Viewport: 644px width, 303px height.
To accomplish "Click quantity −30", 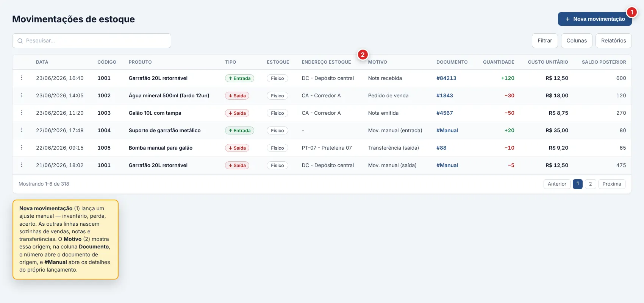I will coord(509,95).
